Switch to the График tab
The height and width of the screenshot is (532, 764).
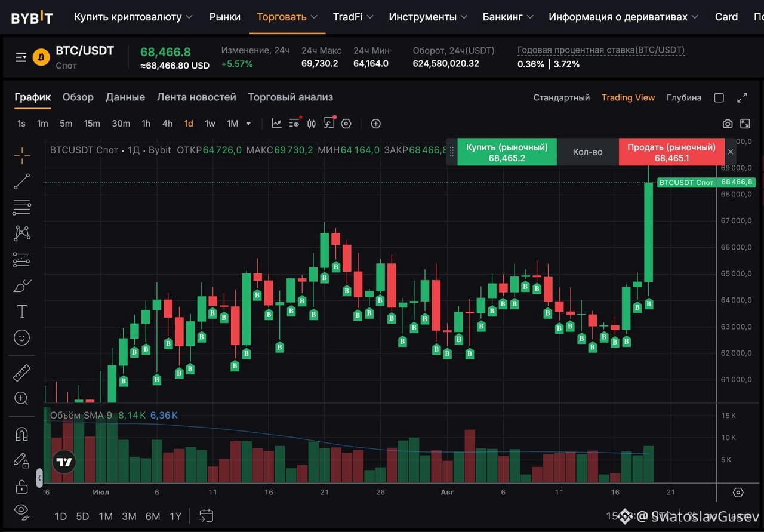pyautogui.click(x=33, y=97)
